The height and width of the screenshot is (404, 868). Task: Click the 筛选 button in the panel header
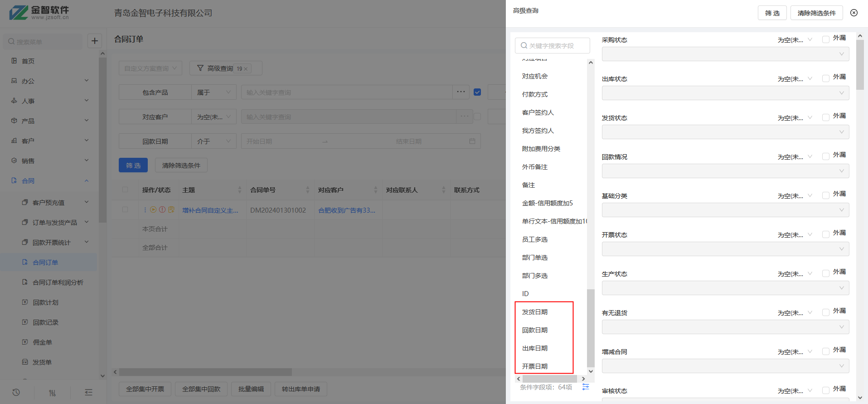772,13
